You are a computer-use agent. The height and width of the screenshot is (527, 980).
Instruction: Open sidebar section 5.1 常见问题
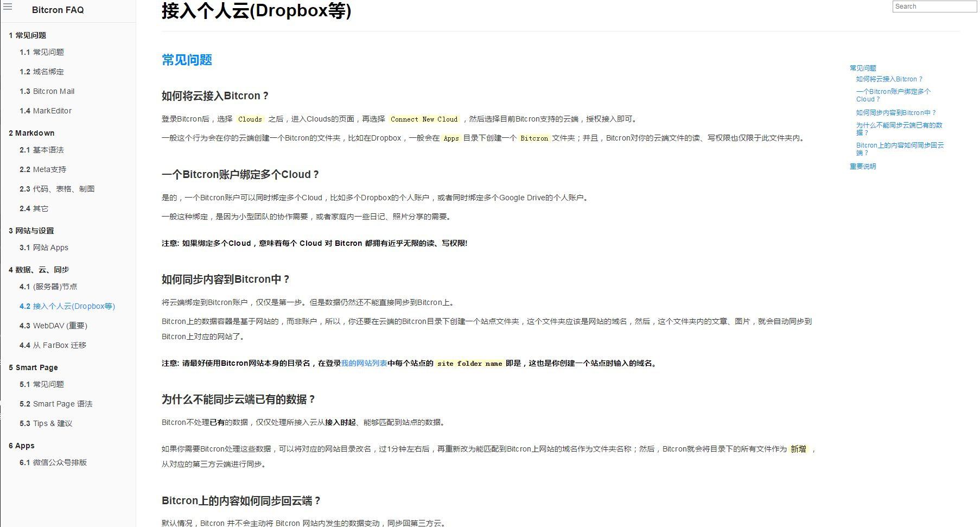(42, 384)
